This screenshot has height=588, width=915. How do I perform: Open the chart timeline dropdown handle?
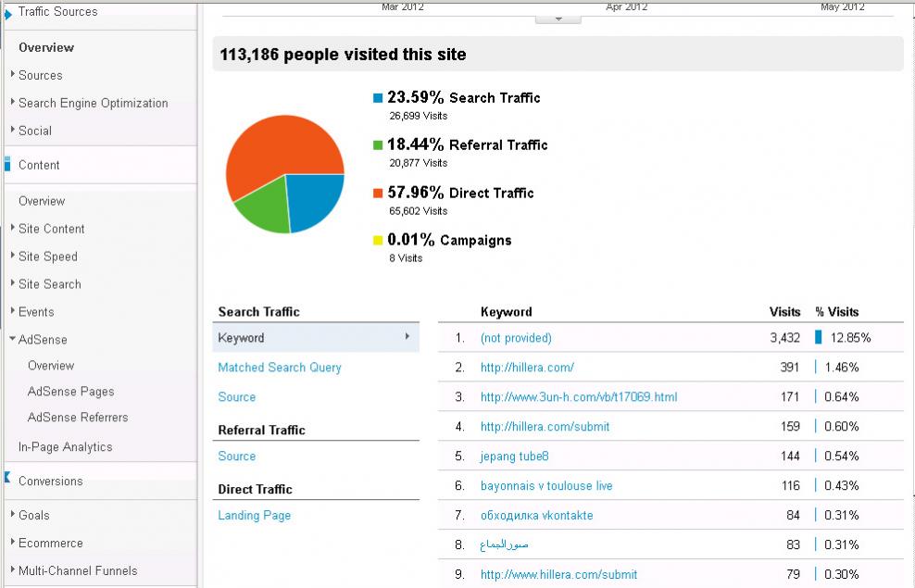[x=558, y=18]
